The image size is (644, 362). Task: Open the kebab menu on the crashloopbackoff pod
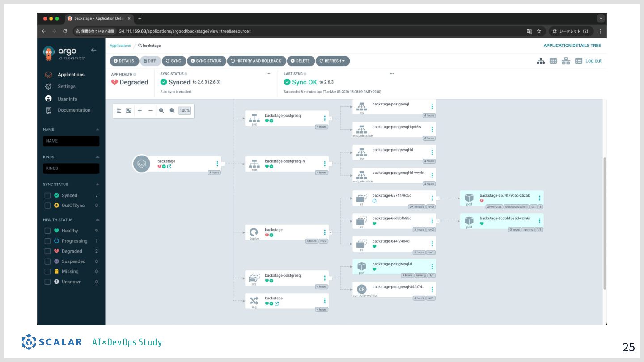(x=539, y=198)
